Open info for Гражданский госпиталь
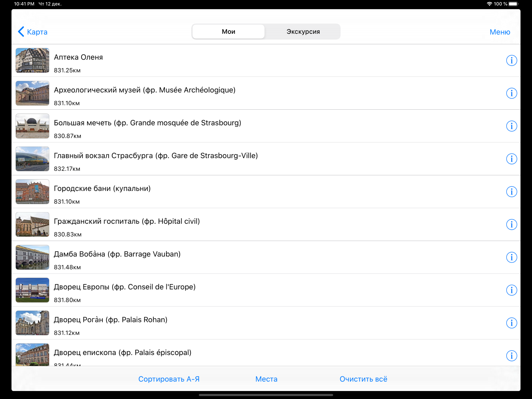 point(511,224)
